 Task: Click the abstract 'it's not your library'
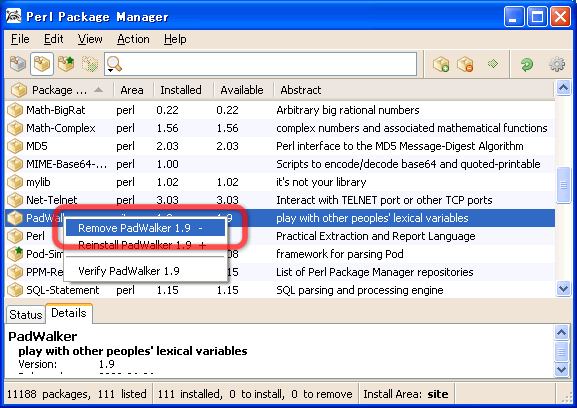click(321, 182)
